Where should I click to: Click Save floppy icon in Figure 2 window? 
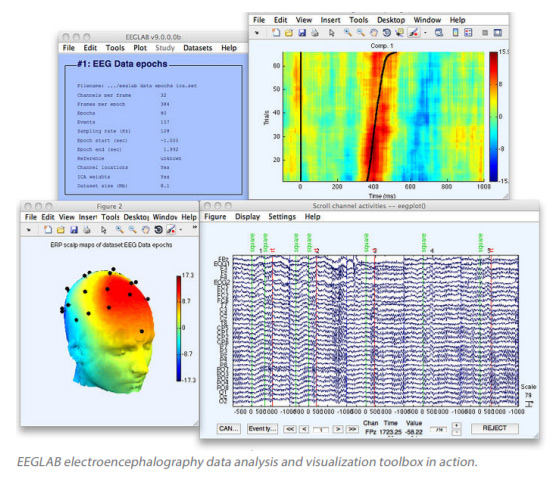click(74, 230)
